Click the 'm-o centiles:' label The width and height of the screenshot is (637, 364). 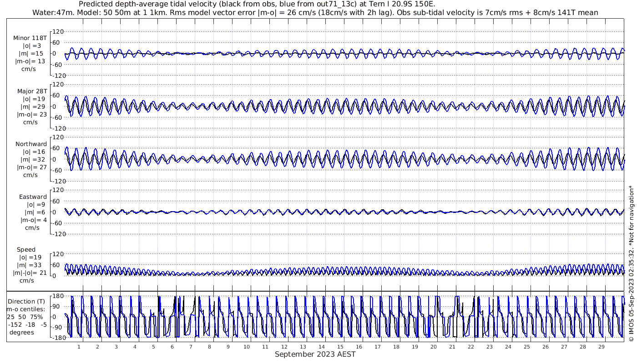click(25, 309)
